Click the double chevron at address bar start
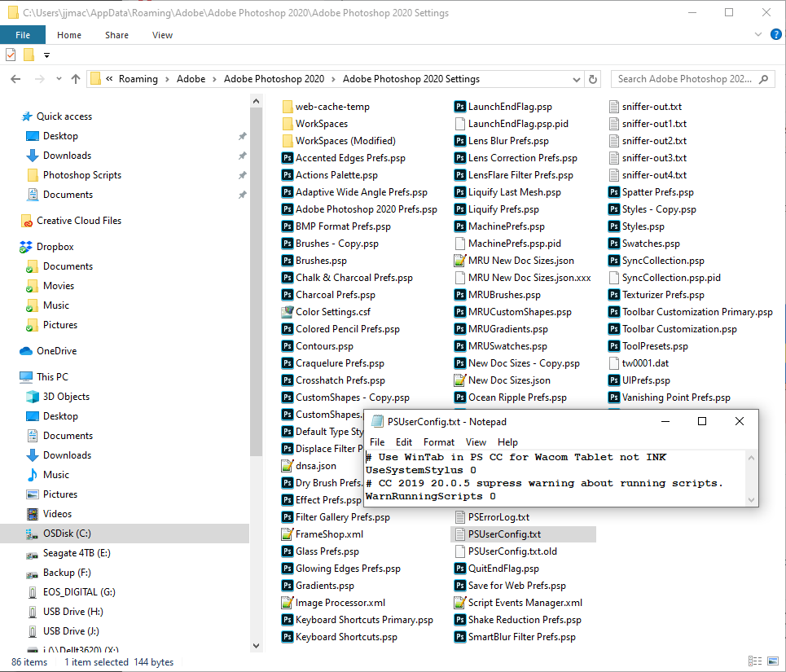 pos(109,79)
